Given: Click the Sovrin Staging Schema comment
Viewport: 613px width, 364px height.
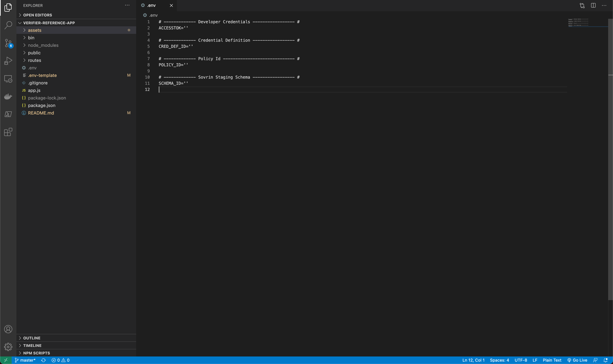Looking at the screenshot, I should pyautogui.click(x=229, y=77).
